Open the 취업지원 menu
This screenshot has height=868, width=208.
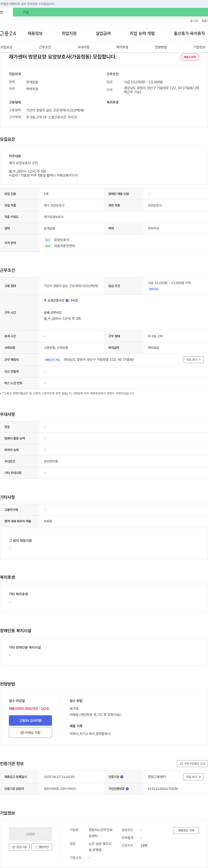(69, 33)
